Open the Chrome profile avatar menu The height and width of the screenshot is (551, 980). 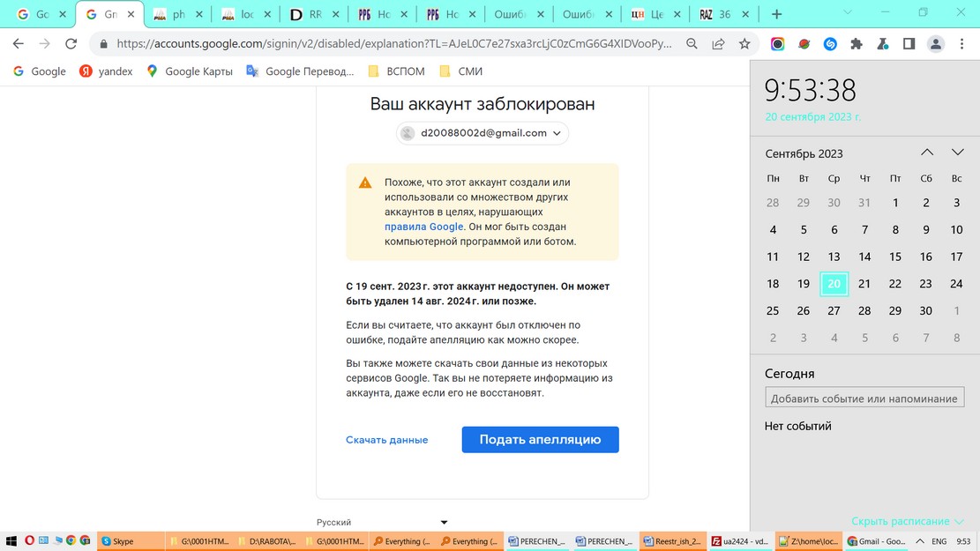tap(936, 44)
